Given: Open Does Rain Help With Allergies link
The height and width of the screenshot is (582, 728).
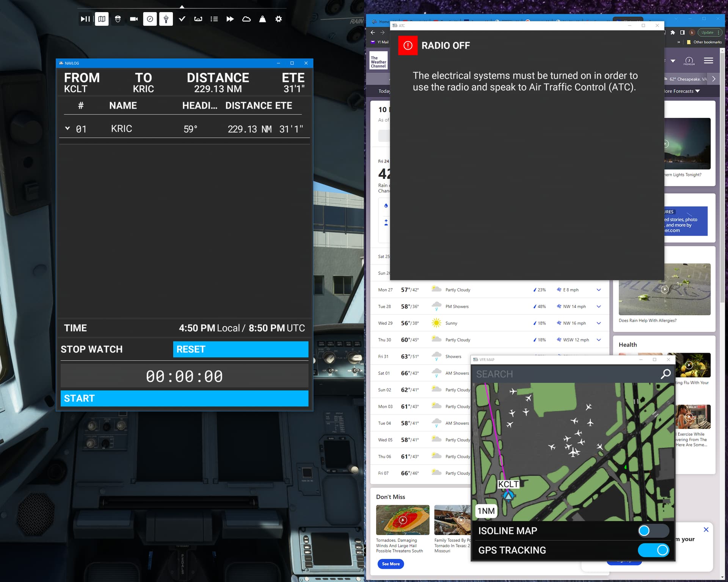Looking at the screenshot, I should click(x=648, y=321).
